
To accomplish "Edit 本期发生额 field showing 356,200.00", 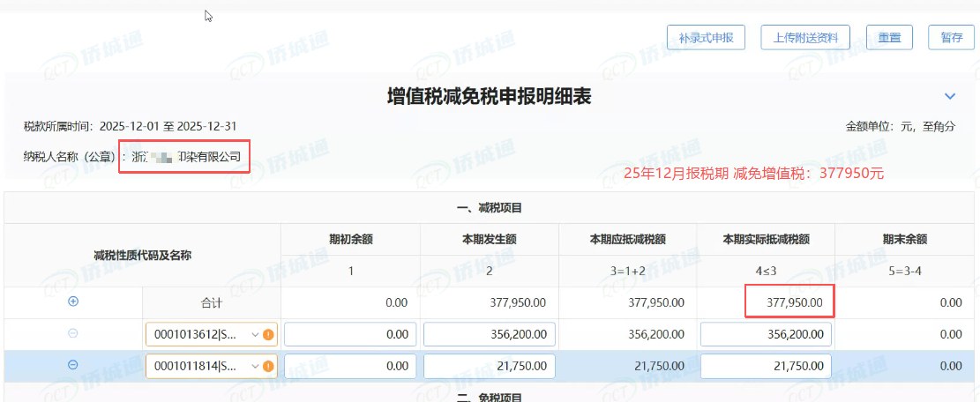I will (490, 335).
